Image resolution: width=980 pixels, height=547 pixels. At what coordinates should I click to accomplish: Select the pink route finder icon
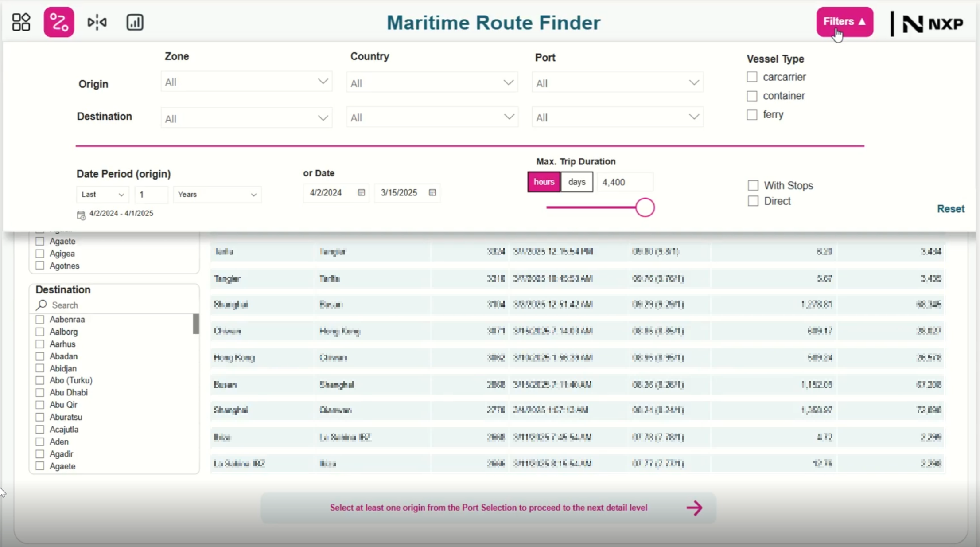pyautogui.click(x=59, y=22)
